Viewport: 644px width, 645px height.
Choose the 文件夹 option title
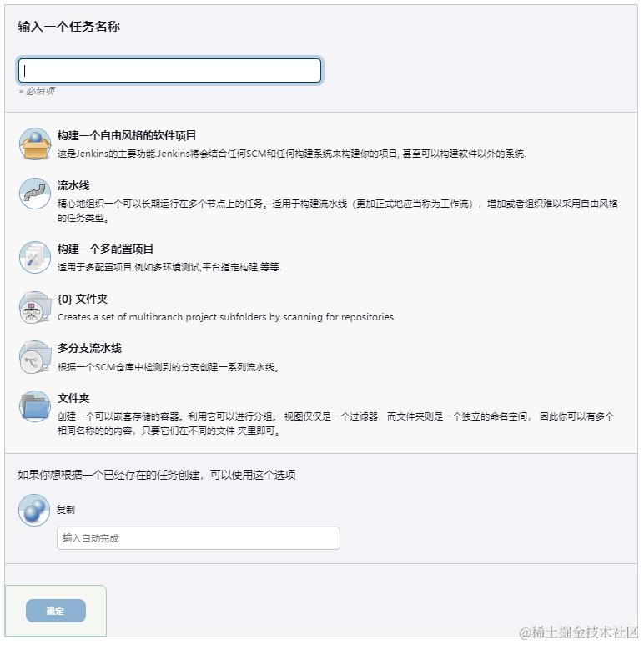[x=73, y=398]
